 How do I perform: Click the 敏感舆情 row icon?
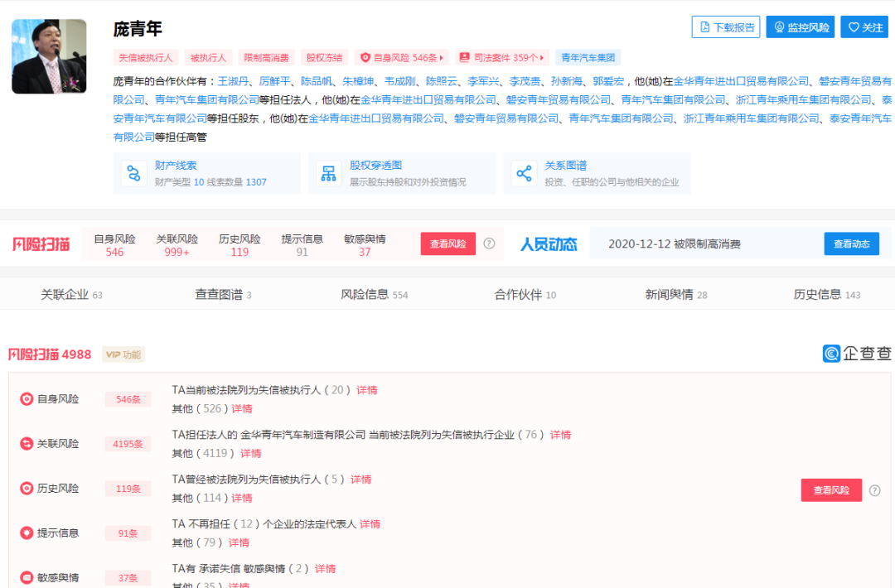(x=27, y=577)
